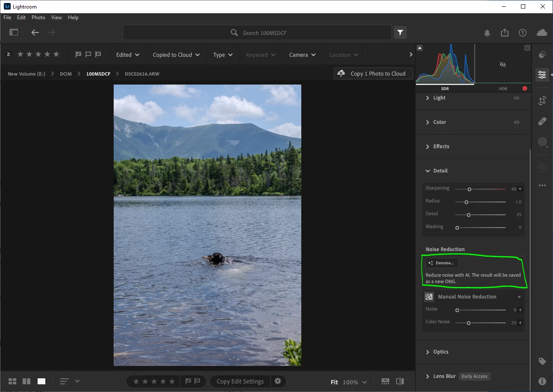553x392 pixels.
Task: Expand the Optics panel
Action: [441, 352]
